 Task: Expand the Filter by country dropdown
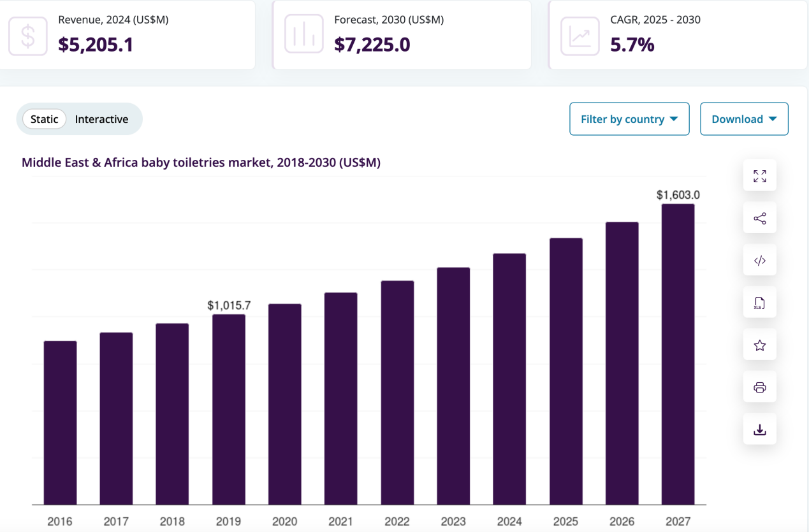629,119
